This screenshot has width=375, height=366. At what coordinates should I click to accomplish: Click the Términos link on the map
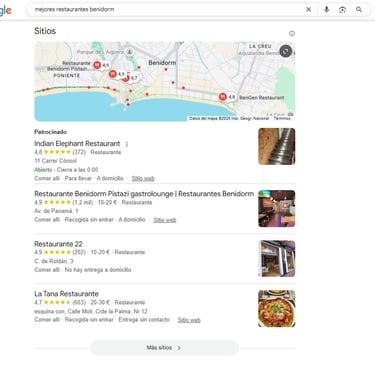pos(282,118)
